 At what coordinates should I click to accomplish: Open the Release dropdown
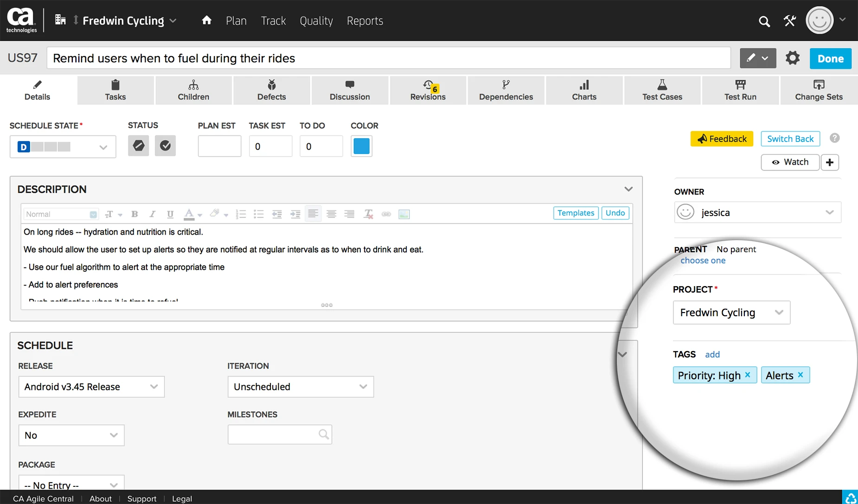point(91,387)
